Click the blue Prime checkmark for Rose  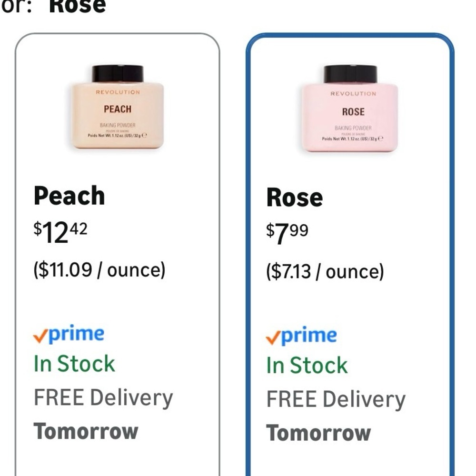tap(272, 336)
